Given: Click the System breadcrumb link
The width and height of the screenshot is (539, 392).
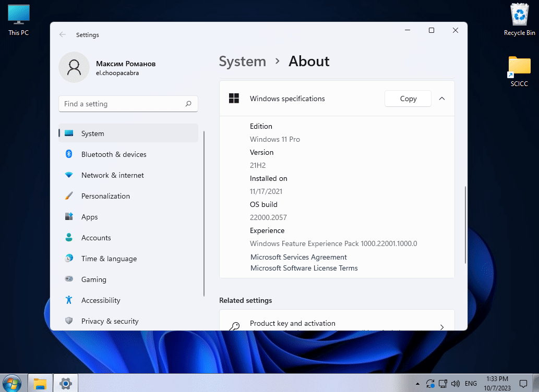Looking at the screenshot, I should [242, 62].
